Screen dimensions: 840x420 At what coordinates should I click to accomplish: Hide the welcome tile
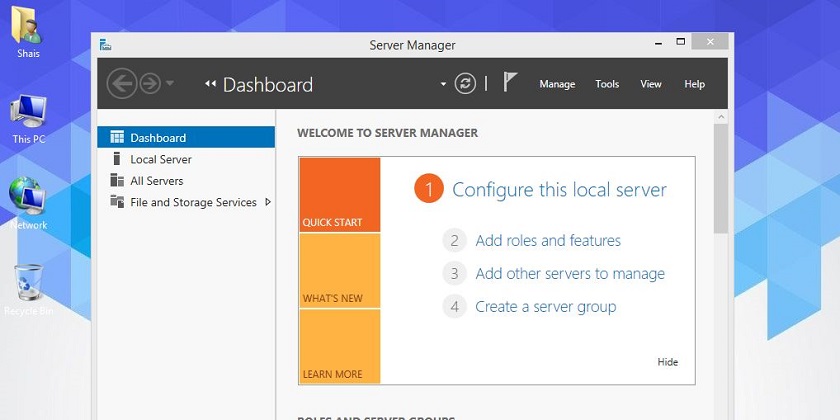(668, 362)
